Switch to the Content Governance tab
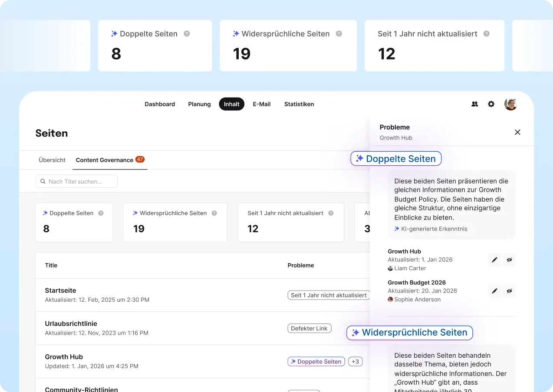 [x=104, y=160]
